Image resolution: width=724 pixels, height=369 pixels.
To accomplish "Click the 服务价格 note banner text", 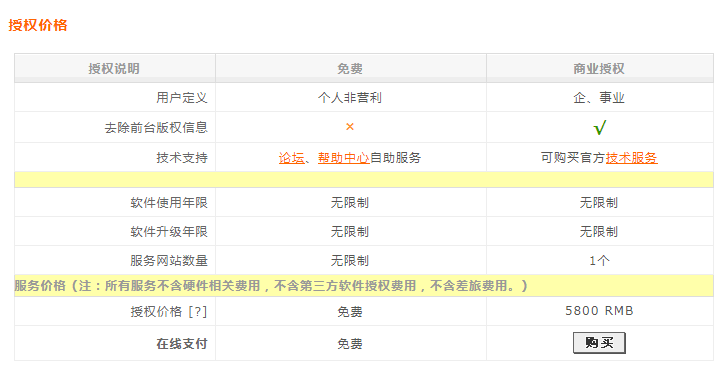I will coord(271,286).
